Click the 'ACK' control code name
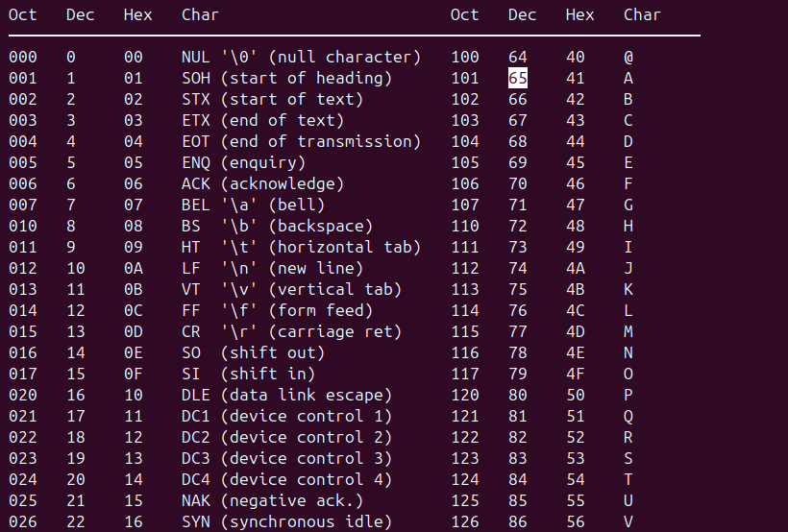This screenshot has width=788, height=532. pos(195,183)
